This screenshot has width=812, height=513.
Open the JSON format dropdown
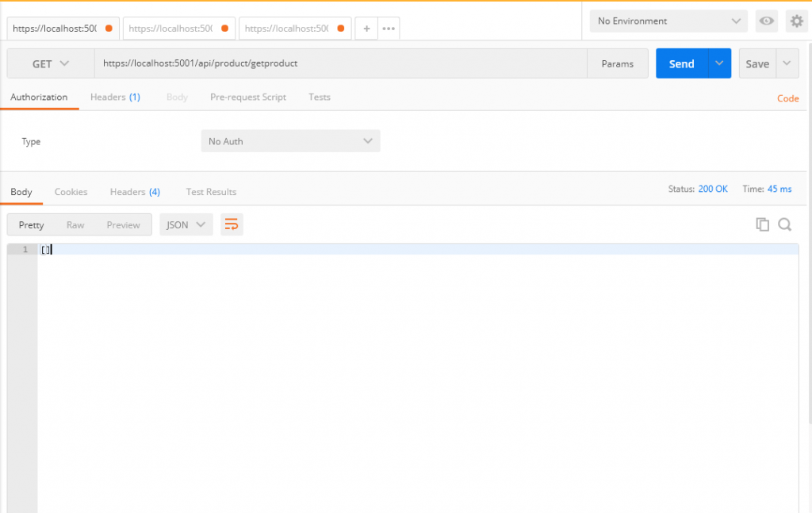pos(186,224)
